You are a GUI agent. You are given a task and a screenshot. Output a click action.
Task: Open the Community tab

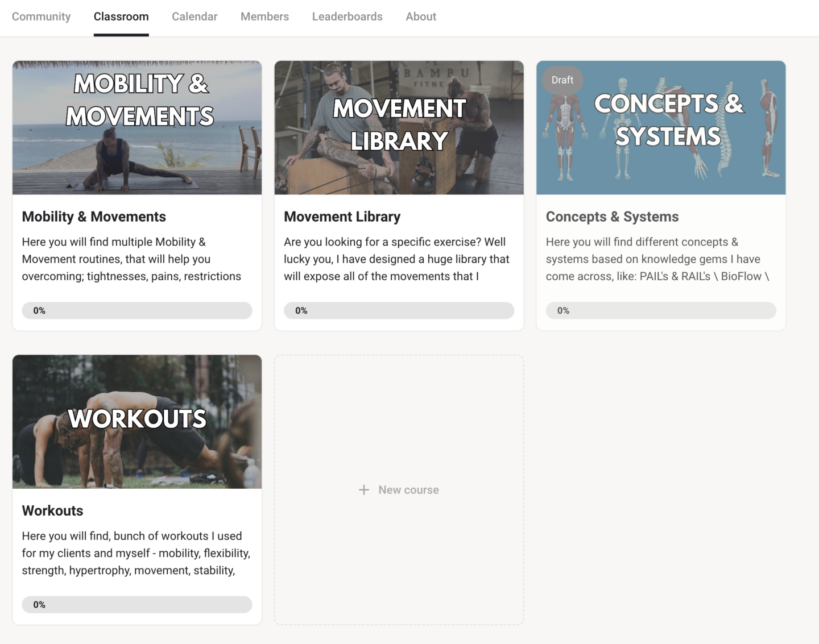(42, 16)
